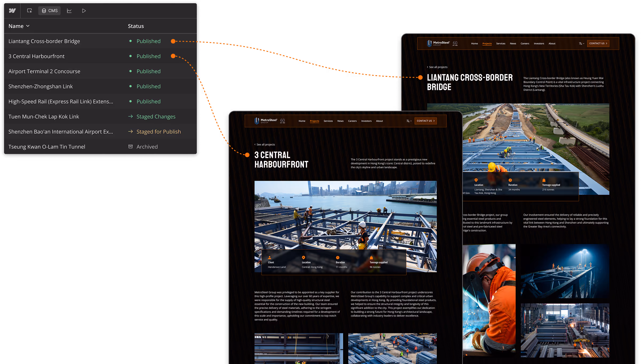Click Careers in Harbourfront page navigation

pyautogui.click(x=352, y=121)
